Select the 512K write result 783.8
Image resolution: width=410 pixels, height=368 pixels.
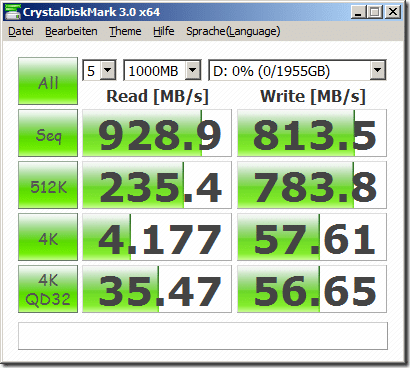[x=312, y=185]
